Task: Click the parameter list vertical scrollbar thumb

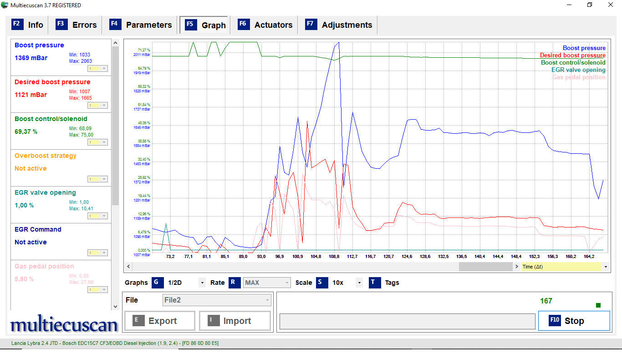Action: 115,126
